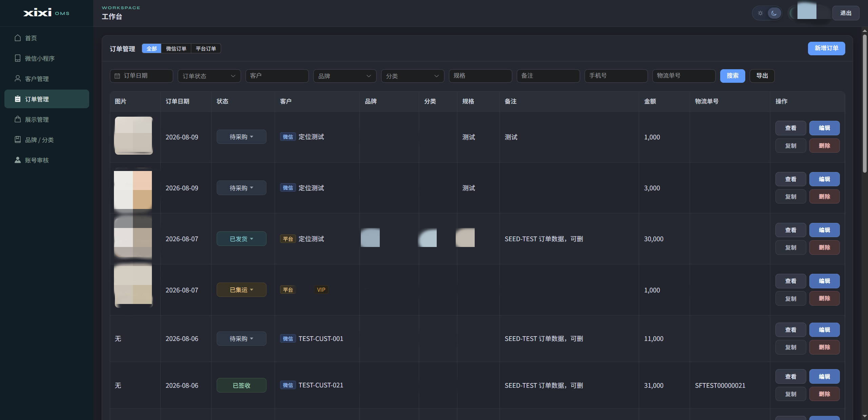868x420 pixels.
Task: Click the 物流单号 filter input field
Action: click(684, 76)
